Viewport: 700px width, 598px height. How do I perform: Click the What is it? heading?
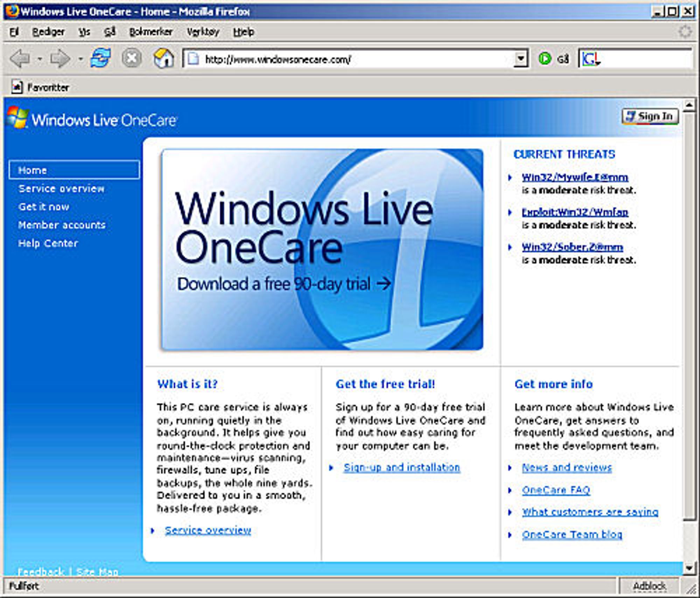[x=188, y=384]
